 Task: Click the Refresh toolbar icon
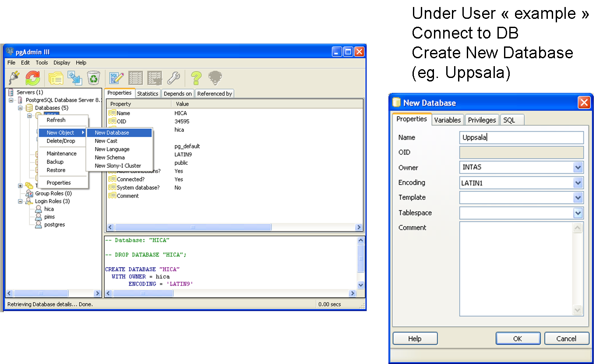[33, 78]
